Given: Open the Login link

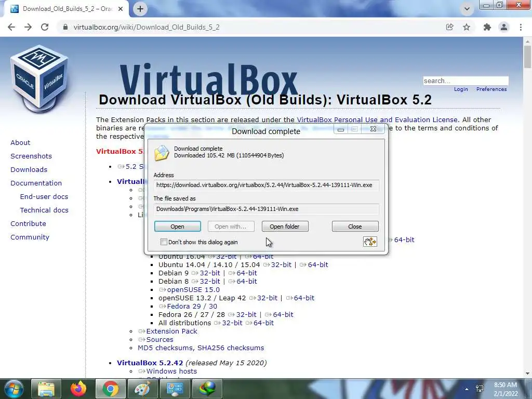Looking at the screenshot, I should [461, 89].
